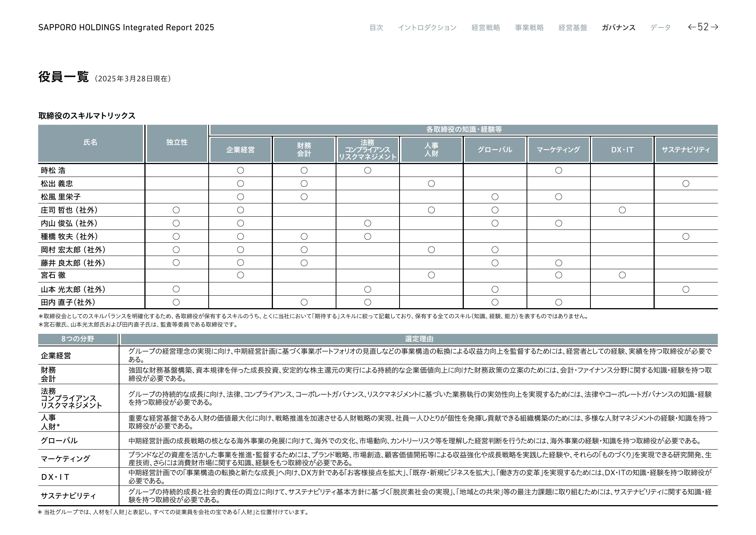The width and height of the screenshot is (756, 535).
Task: Click the name 時松 浩
Action: coord(53,171)
